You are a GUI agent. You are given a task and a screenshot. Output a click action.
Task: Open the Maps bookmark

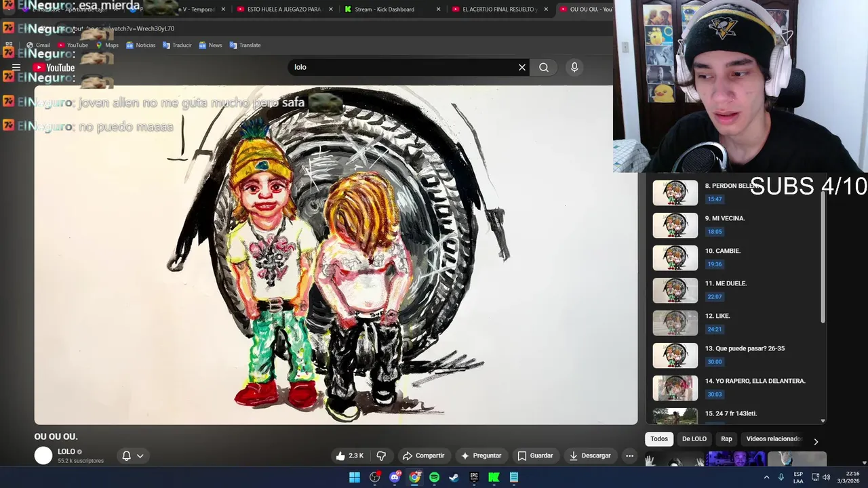(107, 45)
